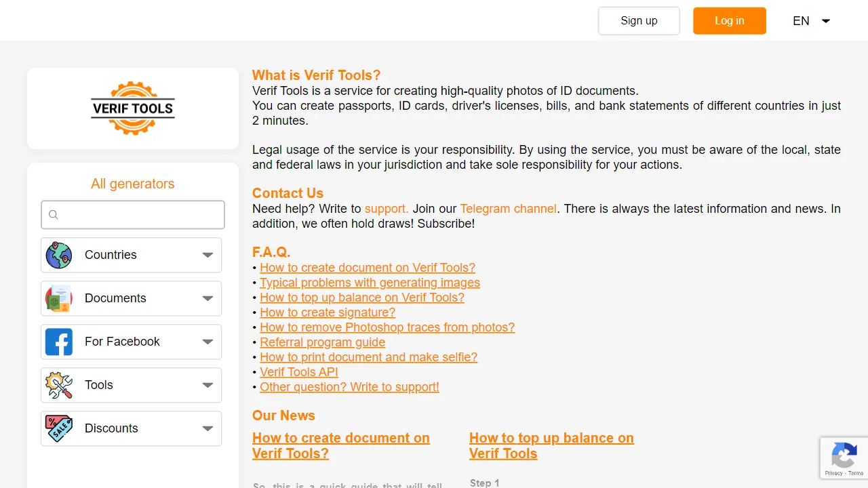
Task: Open the EN language selector
Action: pos(812,21)
